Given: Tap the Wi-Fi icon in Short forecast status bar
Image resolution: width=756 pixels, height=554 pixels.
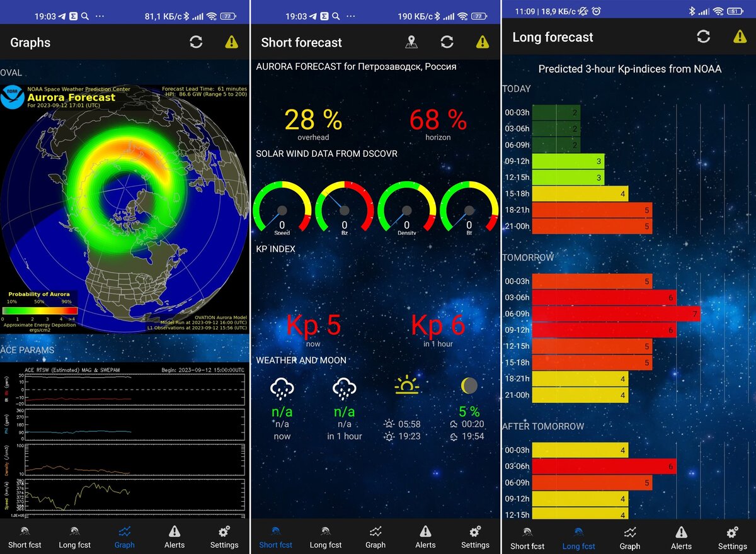Looking at the screenshot, I should coord(464,16).
